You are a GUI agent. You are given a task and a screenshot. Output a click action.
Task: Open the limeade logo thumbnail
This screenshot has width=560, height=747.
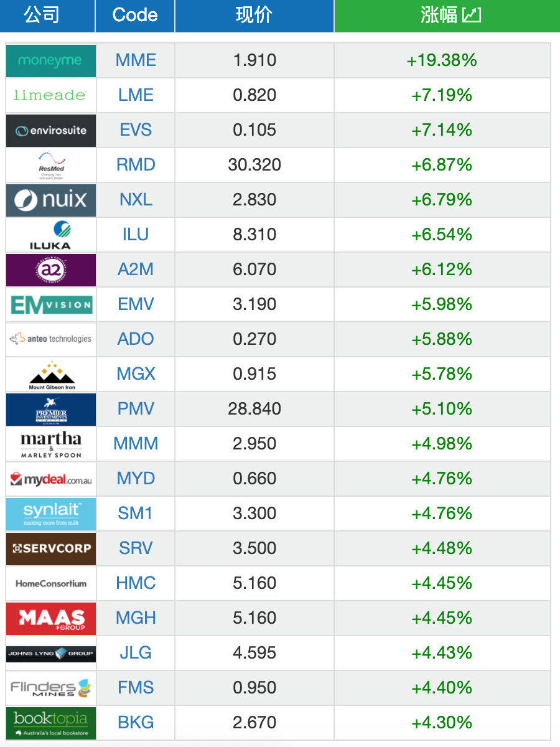coord(50,95)
